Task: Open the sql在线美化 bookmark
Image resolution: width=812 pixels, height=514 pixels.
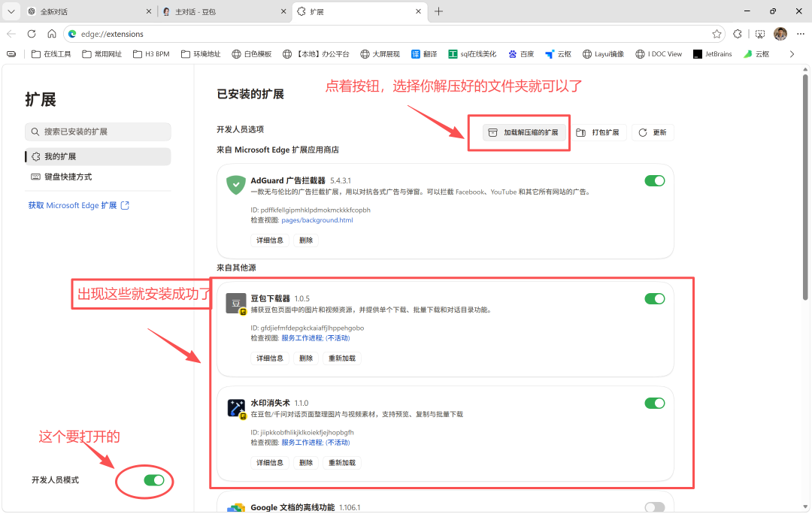Action: click(x=472, y=54)
